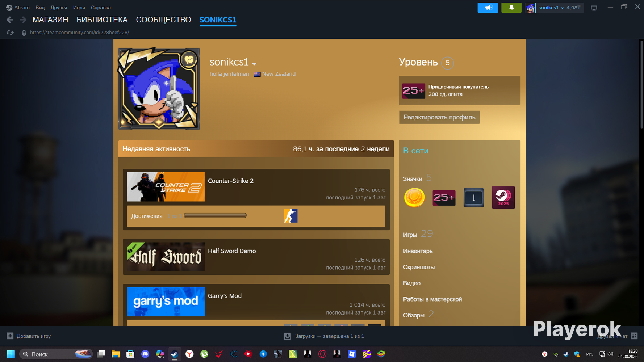Screen dimensions: 644x362
Task: Open Discord from the taskbar
Action: (x=145, y=354)
